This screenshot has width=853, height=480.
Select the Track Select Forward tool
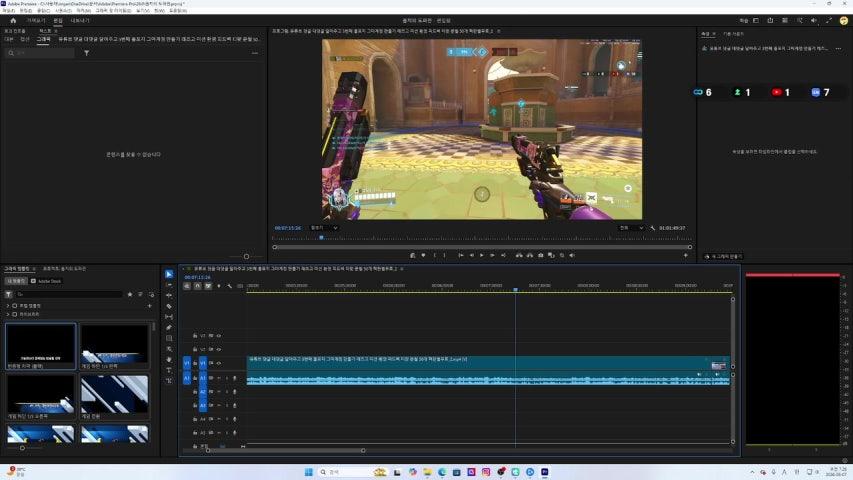pos(169,285)
